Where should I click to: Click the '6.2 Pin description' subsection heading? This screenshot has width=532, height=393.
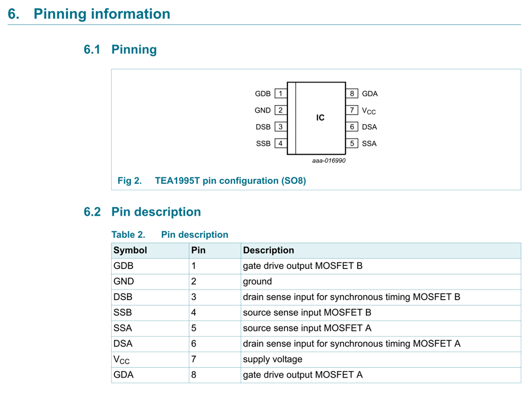tap(142, 212)
